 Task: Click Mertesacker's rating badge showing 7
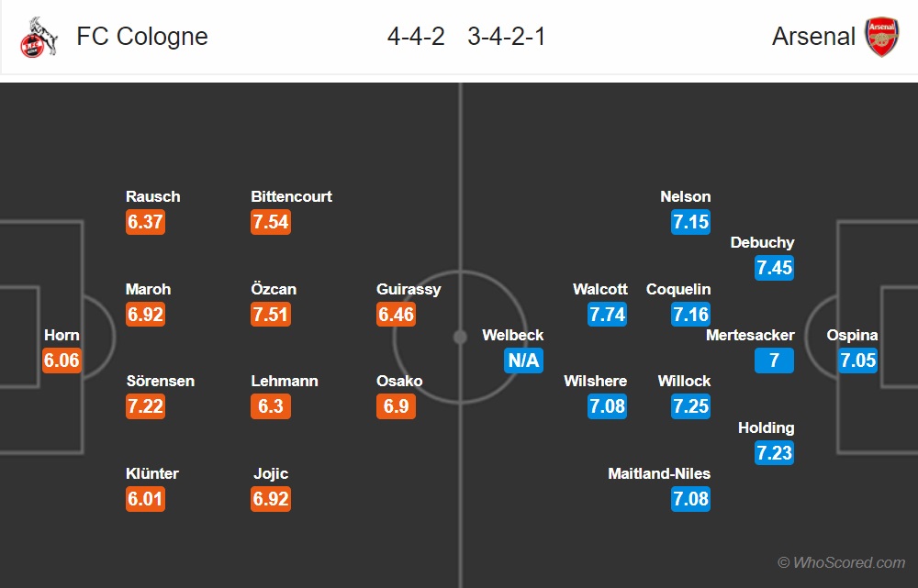coord(774,361)
